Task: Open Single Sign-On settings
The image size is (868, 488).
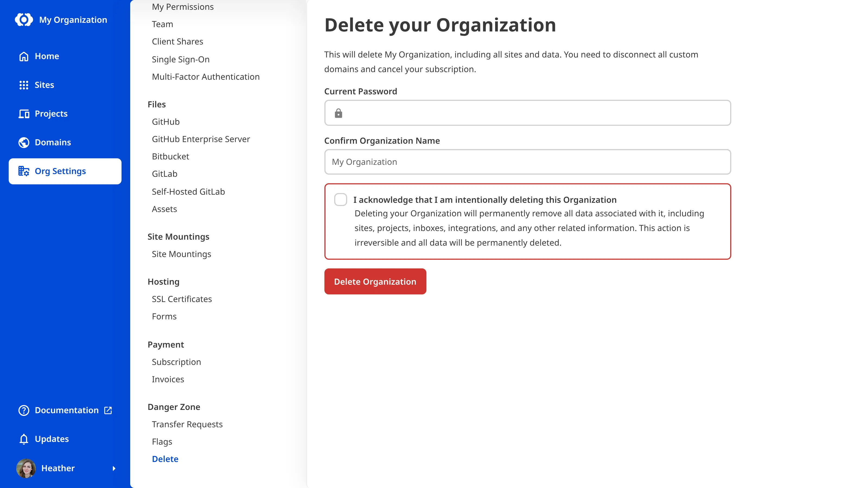Action: tap(181, 59)
